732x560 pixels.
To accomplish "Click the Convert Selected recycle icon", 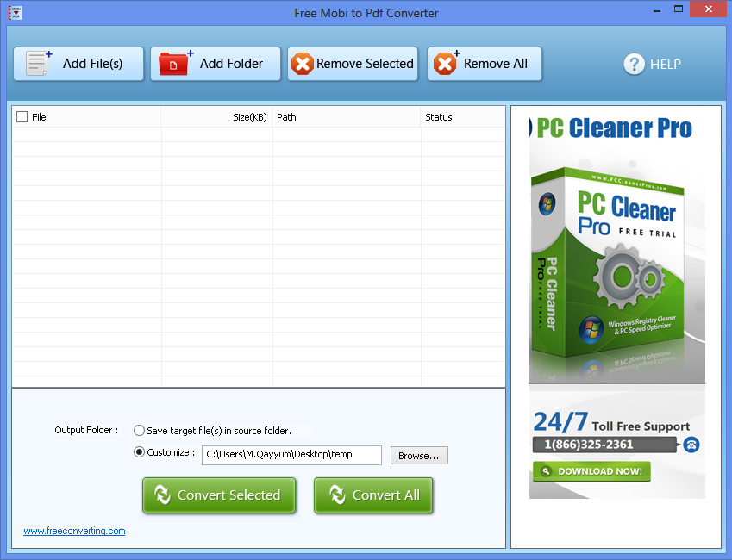I will coord(162,495).
